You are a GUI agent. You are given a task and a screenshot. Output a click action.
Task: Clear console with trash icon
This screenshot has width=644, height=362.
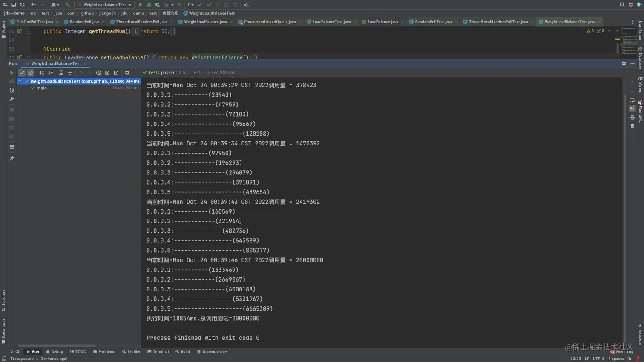[632, 126]
